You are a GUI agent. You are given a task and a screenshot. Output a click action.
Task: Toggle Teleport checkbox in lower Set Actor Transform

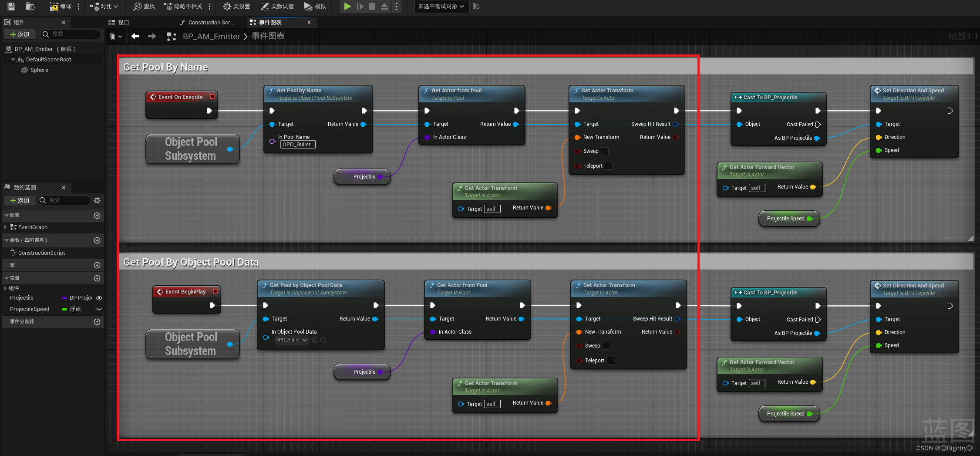(611, 361)
